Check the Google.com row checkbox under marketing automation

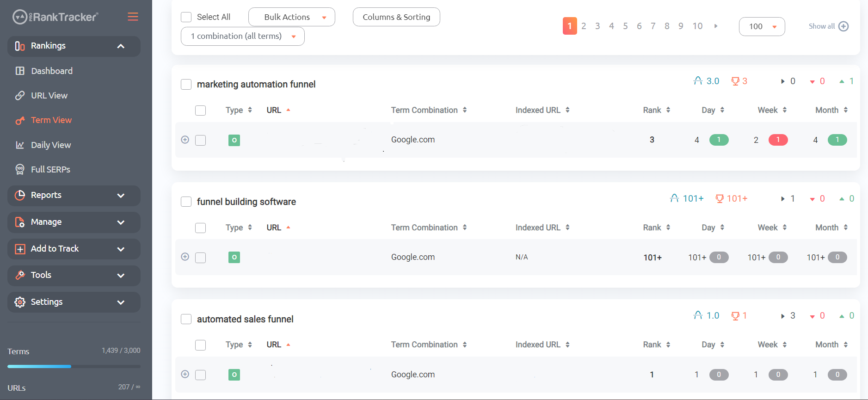pos(200,140)
